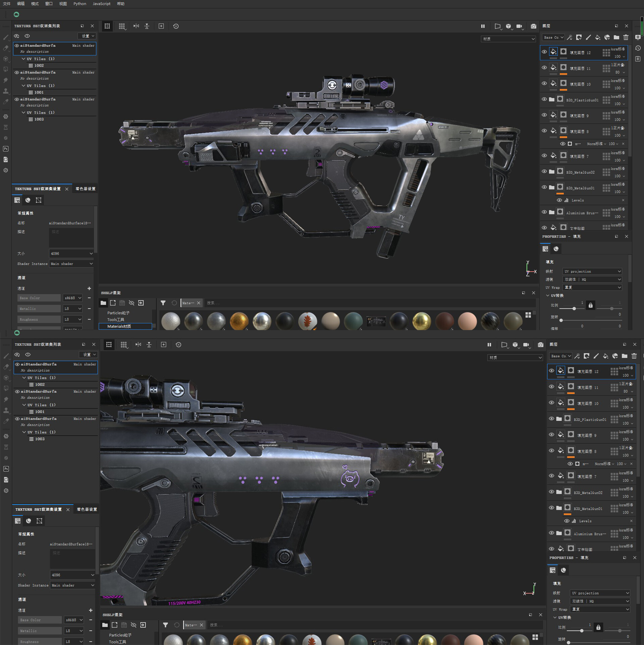Open the Log clipboard icon on upper right edge
This screenshot has width=644, height=645.
coord(638,59)
